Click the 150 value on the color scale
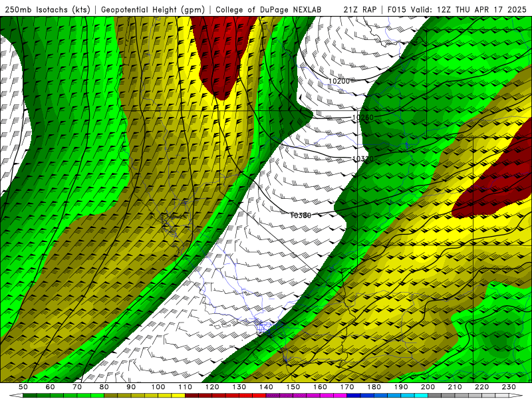Screen dimensions: 532x399 coord(293,387)
